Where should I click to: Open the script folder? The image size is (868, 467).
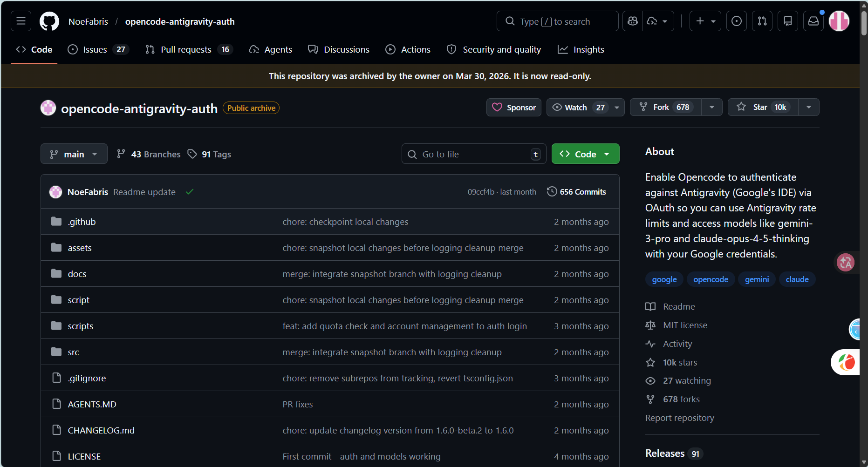coord(79,300)
